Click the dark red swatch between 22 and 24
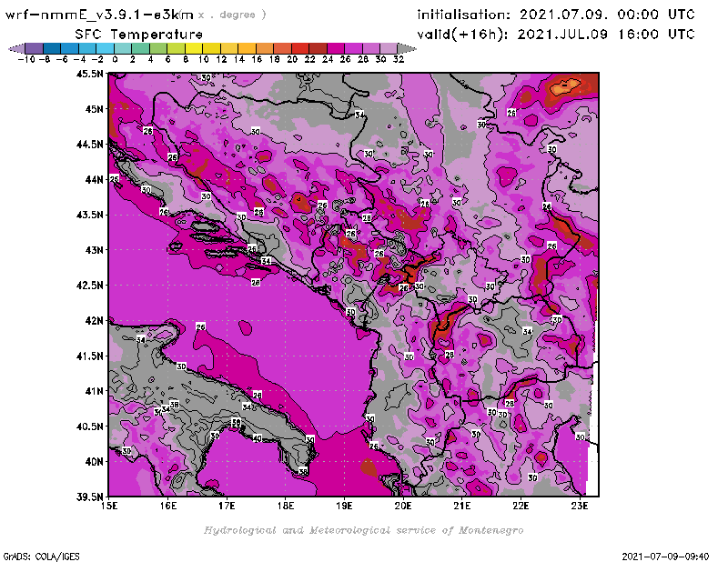The image size is (728, 562). 318,48
